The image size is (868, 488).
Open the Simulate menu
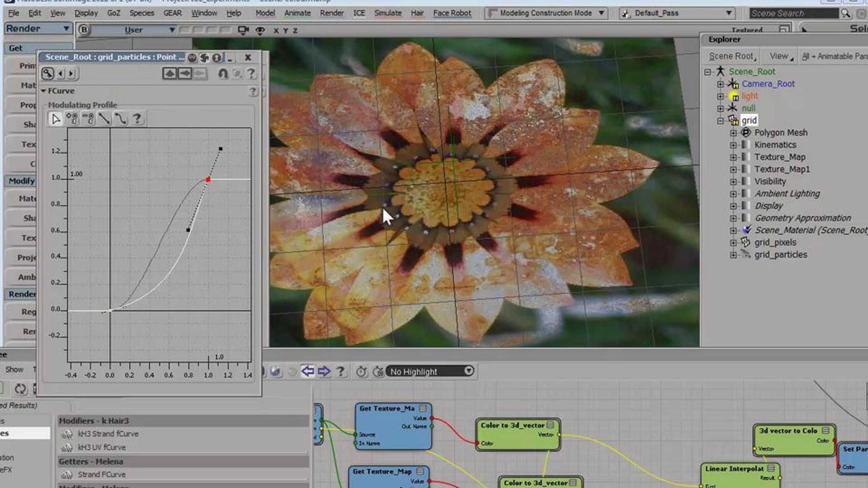click(388, 13)
